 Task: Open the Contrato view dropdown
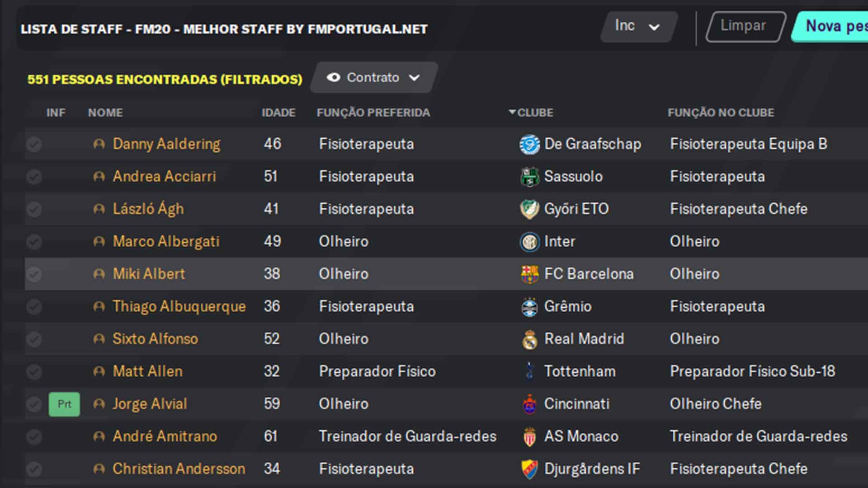pos(373,78)
